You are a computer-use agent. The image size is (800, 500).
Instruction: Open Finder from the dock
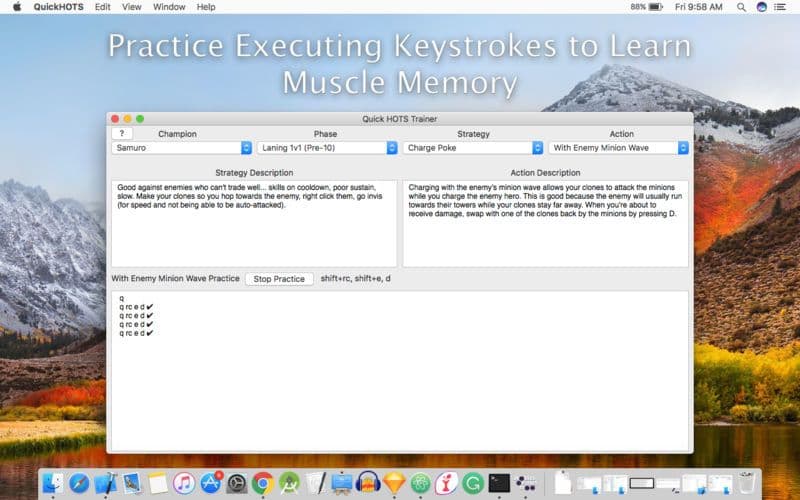[53, 483]
